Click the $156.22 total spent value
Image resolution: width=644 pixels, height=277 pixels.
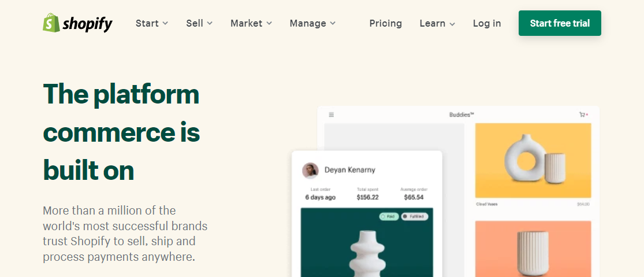click(367, 197)
